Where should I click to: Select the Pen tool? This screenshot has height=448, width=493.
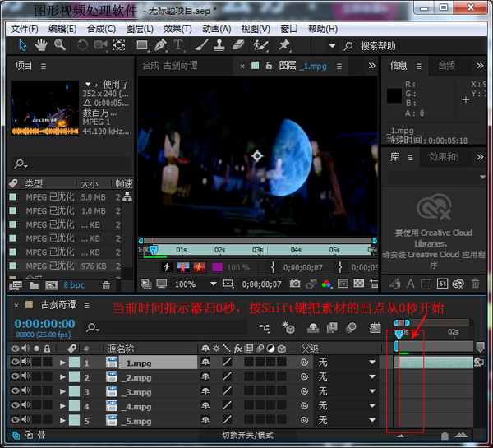coord(161,45)
